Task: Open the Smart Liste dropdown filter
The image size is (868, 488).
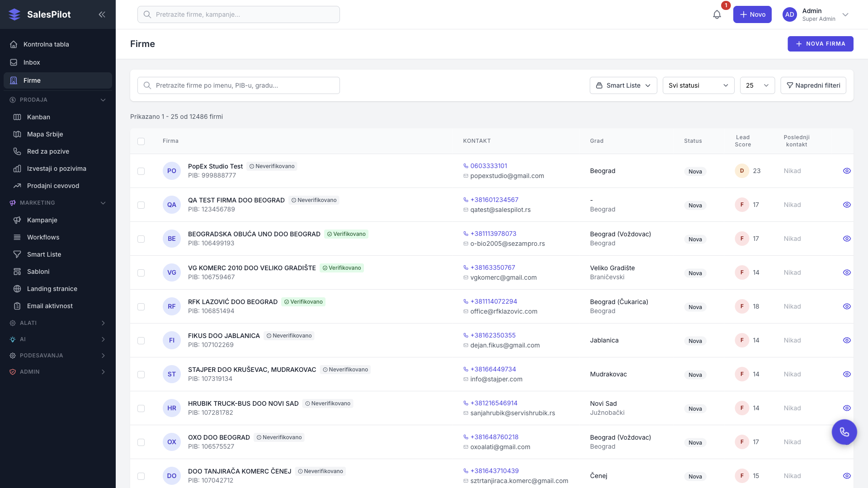Action: click(x=623, y=85)
